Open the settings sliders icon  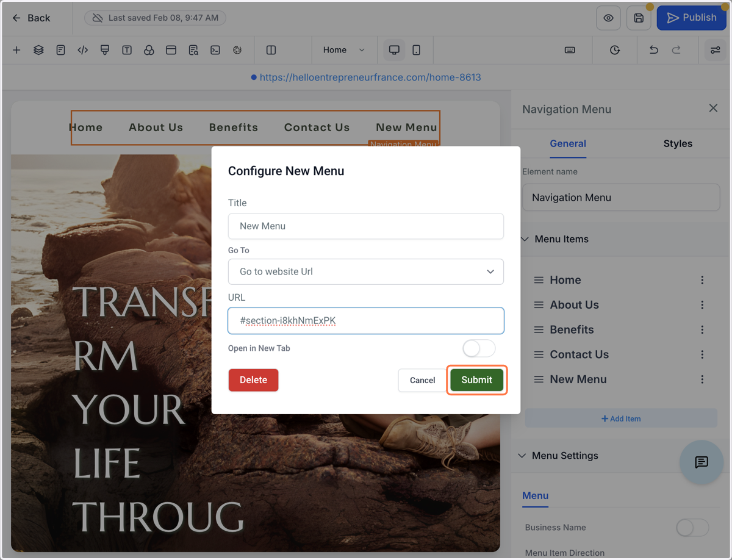point(716,50)
